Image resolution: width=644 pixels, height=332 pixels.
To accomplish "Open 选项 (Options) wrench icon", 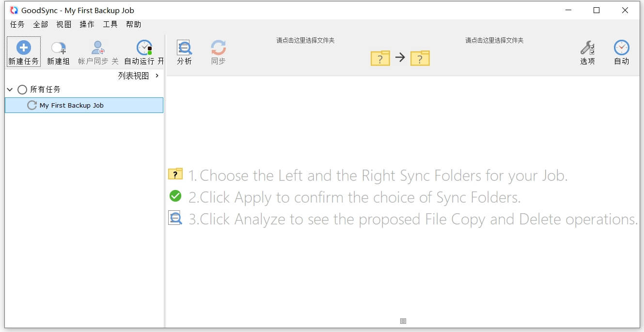I will point(587,47).
